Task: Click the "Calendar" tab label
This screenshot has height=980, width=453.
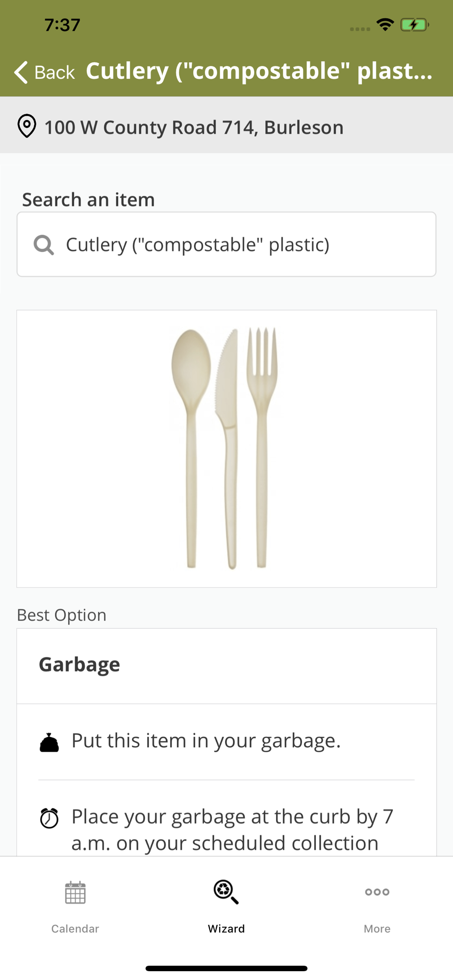Action: 75,929
